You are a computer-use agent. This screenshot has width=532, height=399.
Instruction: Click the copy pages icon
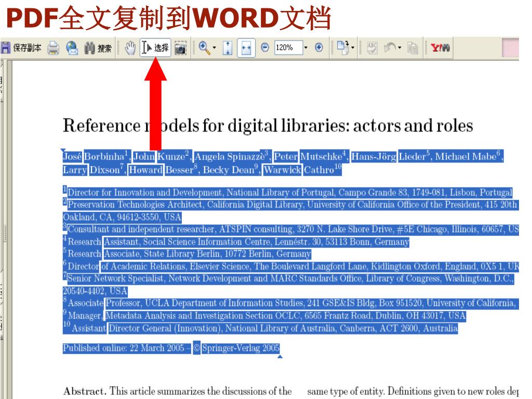413,48
